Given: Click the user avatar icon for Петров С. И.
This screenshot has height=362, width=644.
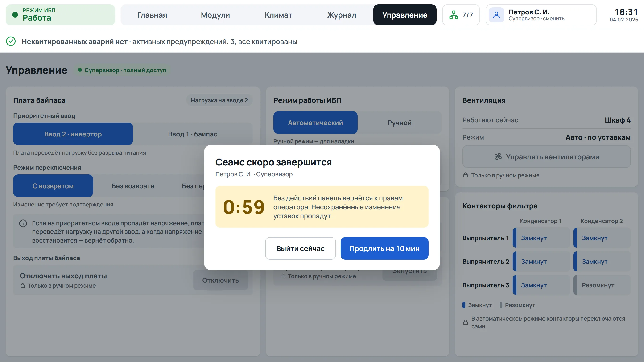Looking at the screenshot, I should pyautogui.click(x=496, y=15).
